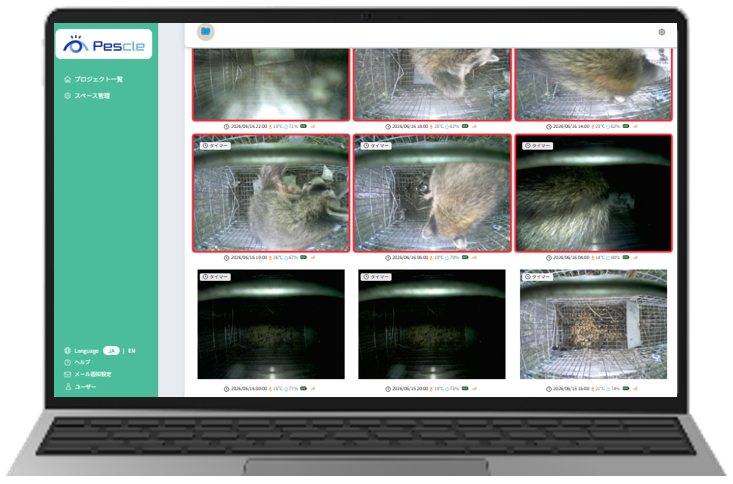733x484 pixels.
Task: Click タイマー badge on the 04:00 image
Action: tap(538, 146)
